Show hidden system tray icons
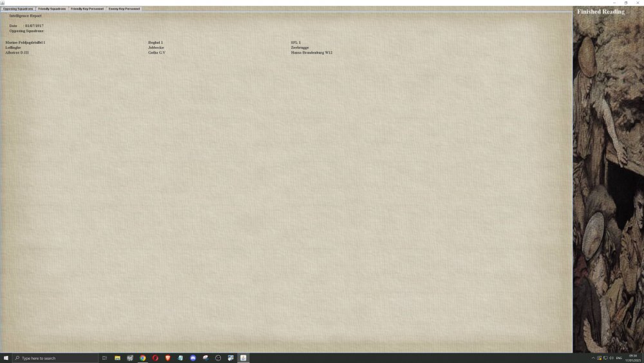 [x=593, y=358]
